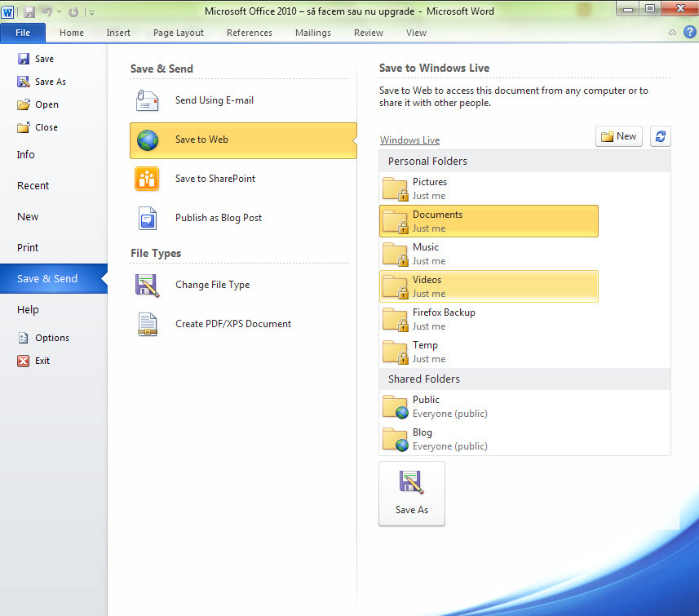Click the Close folder icon in left menu

point(23,127)
